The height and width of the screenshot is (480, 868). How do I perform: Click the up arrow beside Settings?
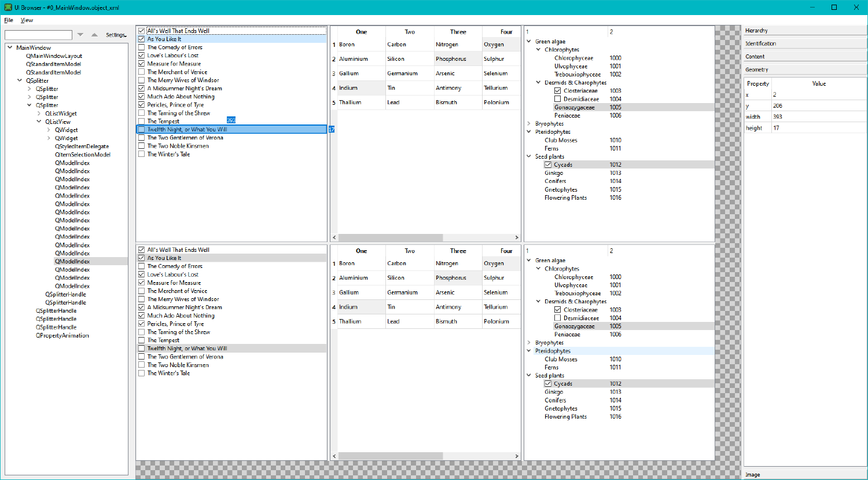(94, 35)
